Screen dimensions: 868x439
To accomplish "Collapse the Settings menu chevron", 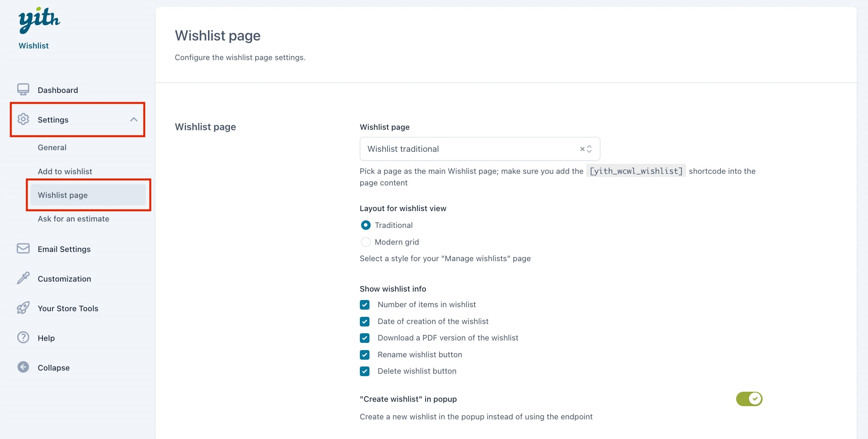I will point(134,119).
